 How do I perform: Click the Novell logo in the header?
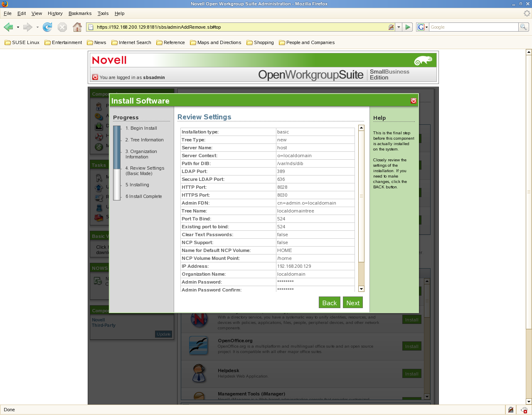coord(109,60)
